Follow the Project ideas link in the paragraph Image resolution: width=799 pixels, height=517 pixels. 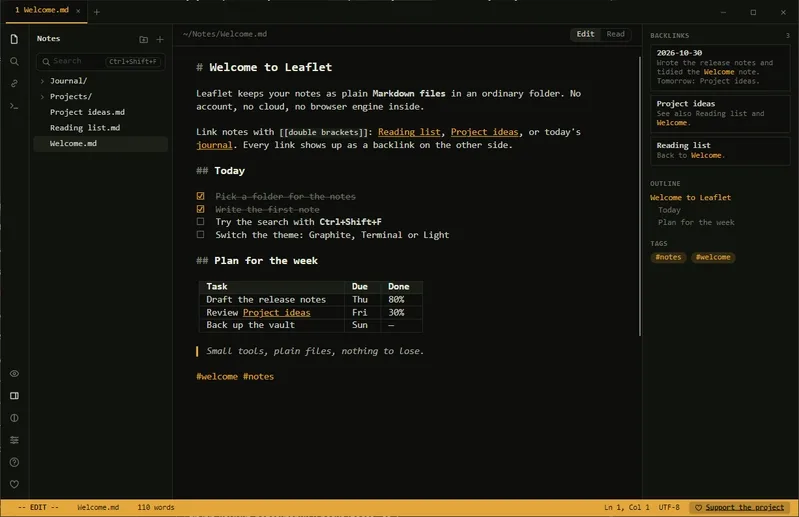coord(484,132)
